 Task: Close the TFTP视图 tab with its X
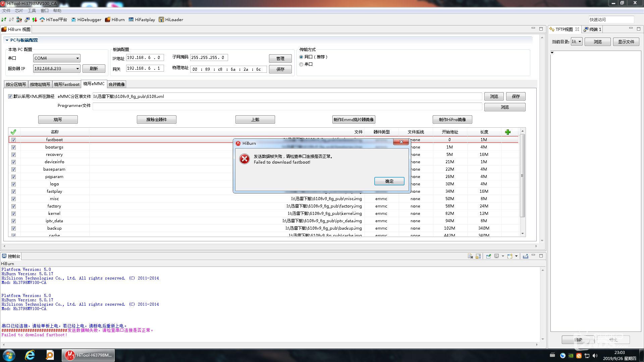[x=577, y=29]
